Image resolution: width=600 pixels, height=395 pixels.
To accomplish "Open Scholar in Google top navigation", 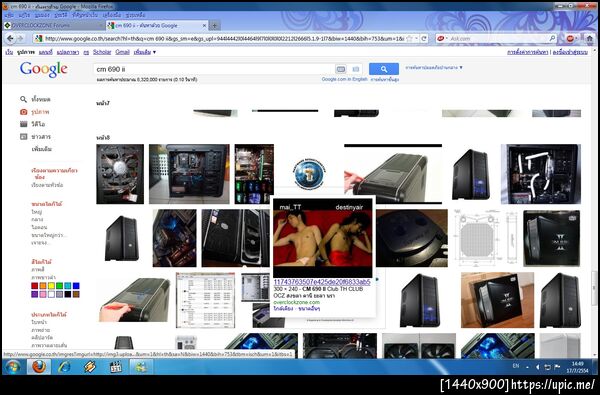I will (102, 52).
